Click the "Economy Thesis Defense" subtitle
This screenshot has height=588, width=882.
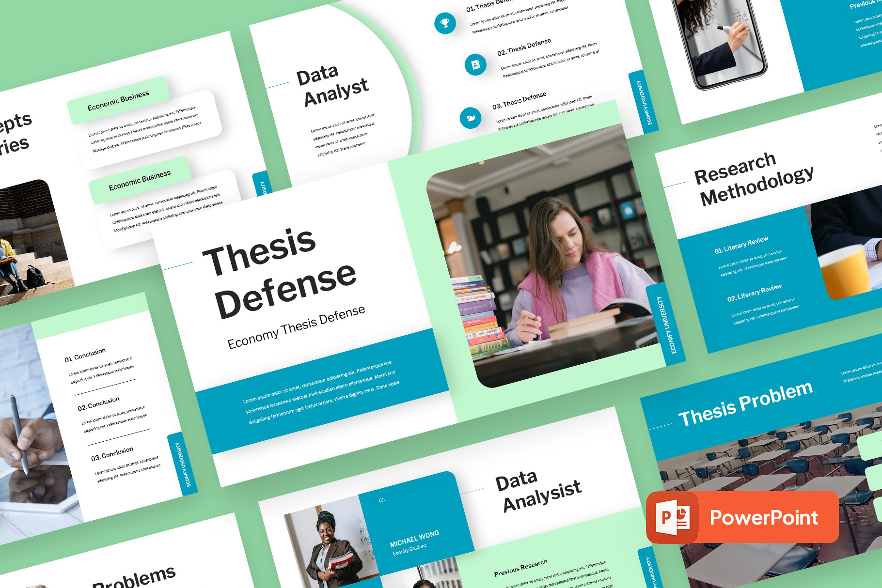click(x=296, y=327)
